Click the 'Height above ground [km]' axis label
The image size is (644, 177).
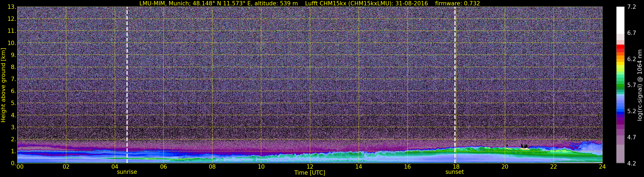coord(3,85)
